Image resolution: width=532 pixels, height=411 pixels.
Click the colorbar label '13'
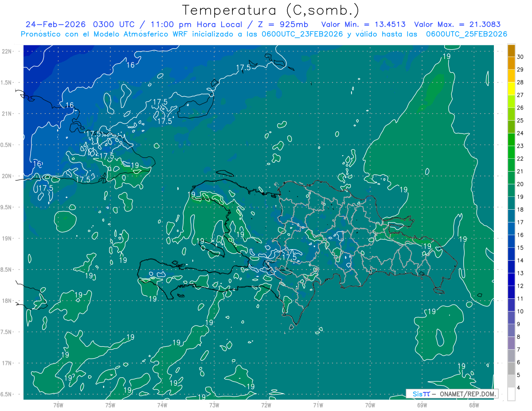pyautogui.click(x=520, y=273)
